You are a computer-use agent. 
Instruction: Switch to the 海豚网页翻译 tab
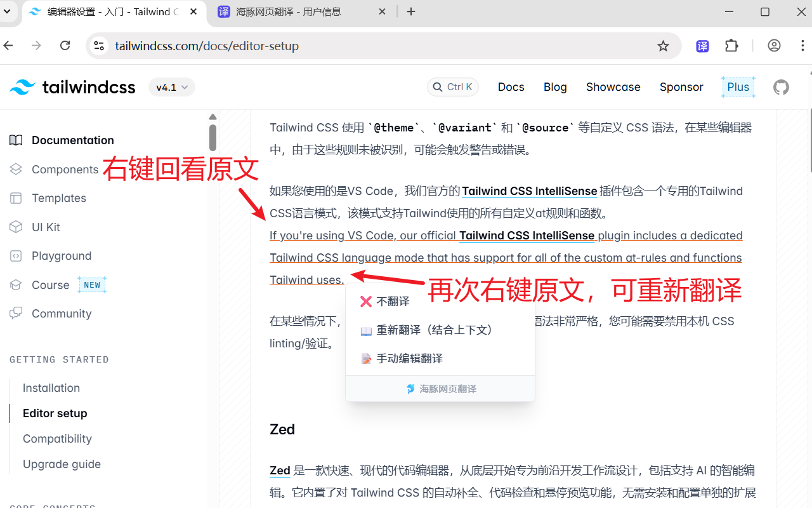[x=292, y=11]
